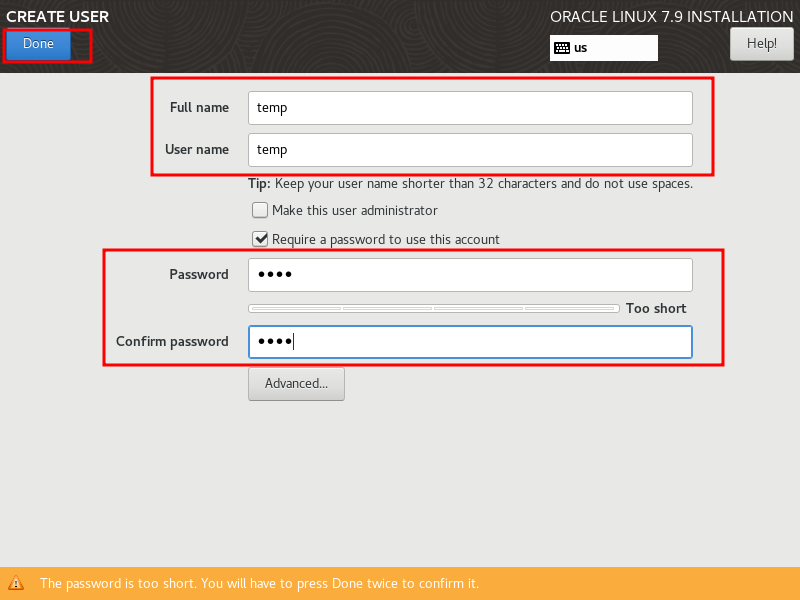
Task: Click the Full name label
Action: 199,108
